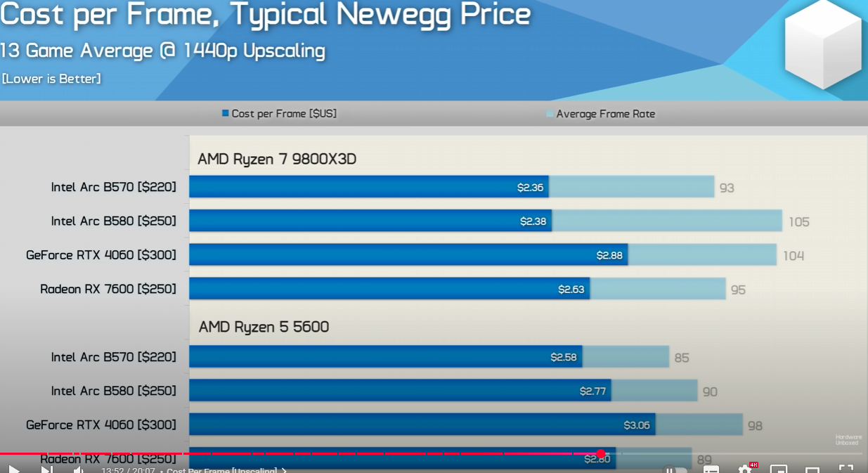Click the $2.88 value label
The image size is (868, 473).
click(609, 255)
